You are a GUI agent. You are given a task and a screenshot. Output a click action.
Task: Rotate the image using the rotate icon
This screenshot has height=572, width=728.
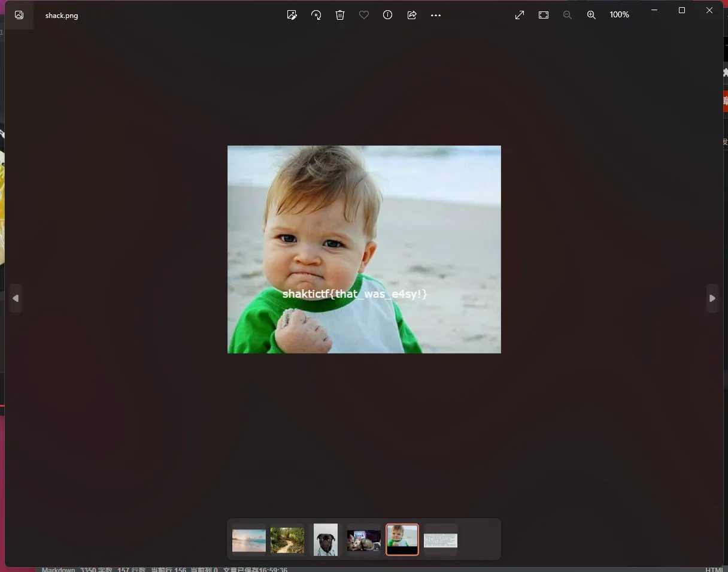point(316,15)
